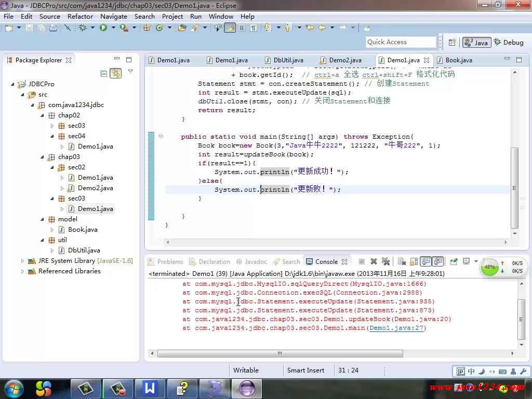The width and height of the screenshot is (532, 399).
Task: Open the New file dropdown arrow
Action: click(x=19, y=28)
